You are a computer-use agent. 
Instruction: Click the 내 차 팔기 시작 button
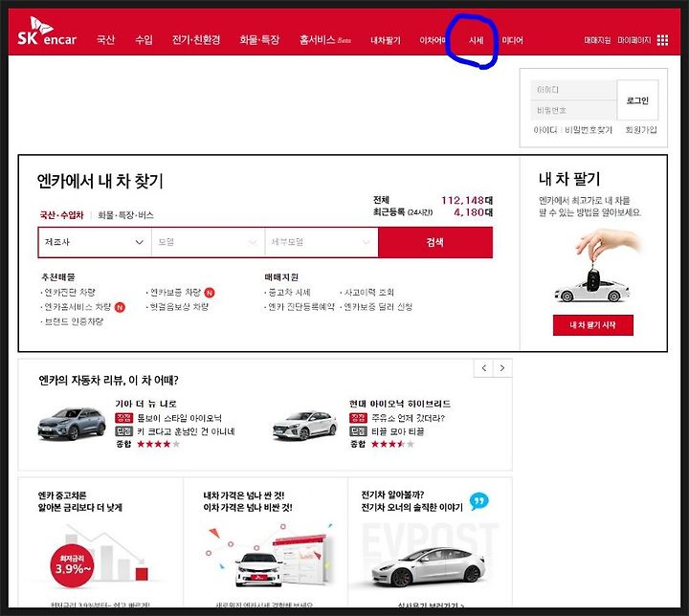(592, 325)
